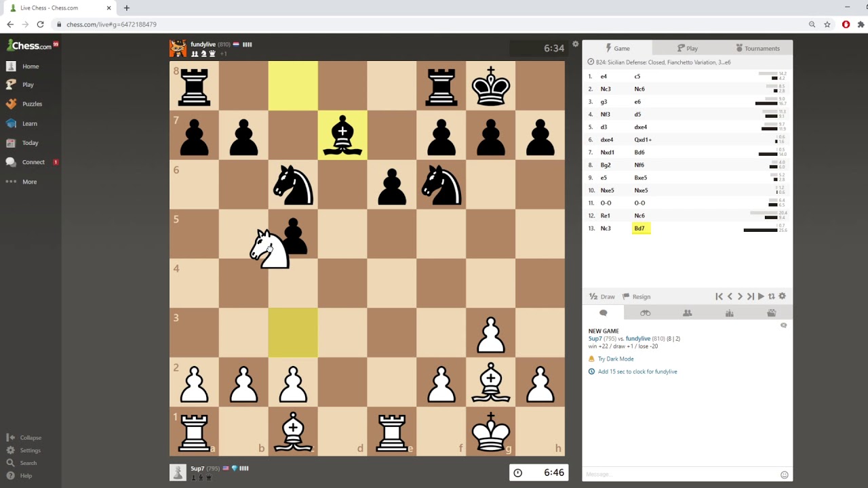Screen dimensions: 868x488
Task: Offer a Draw
Action: (601, 296)
